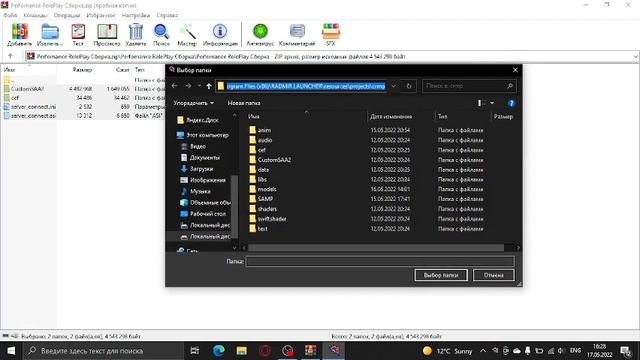640x360 pixels.
Task: Click the Back arrow in folder dialog
Action: click(175, 86)
